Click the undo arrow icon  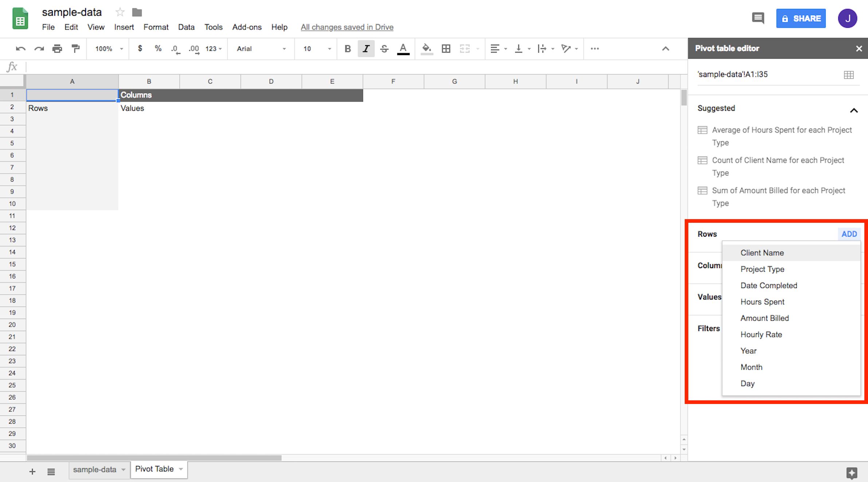pos(20,48)
